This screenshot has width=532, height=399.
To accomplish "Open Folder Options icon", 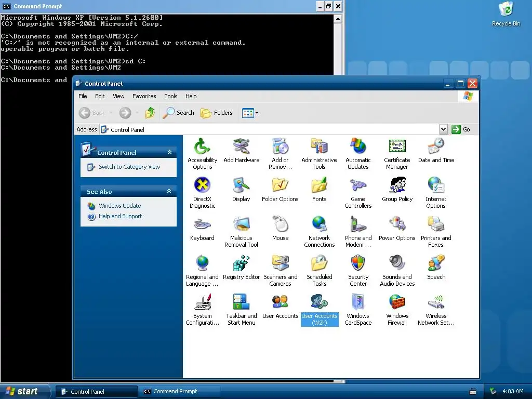I will click(280, 185).
